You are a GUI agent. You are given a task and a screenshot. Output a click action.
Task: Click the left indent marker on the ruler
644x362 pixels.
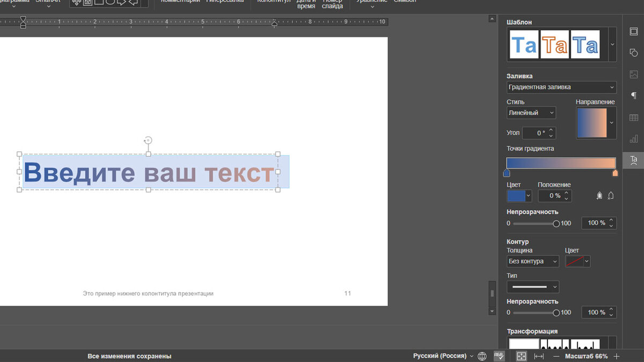pos(23,22)
